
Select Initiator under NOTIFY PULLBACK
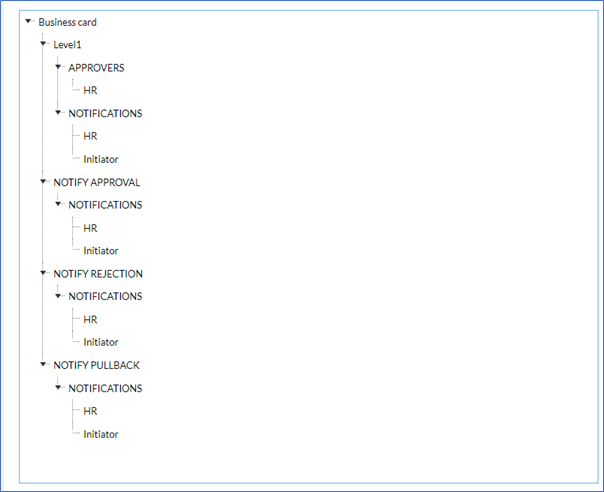click(x=101, y=434)
